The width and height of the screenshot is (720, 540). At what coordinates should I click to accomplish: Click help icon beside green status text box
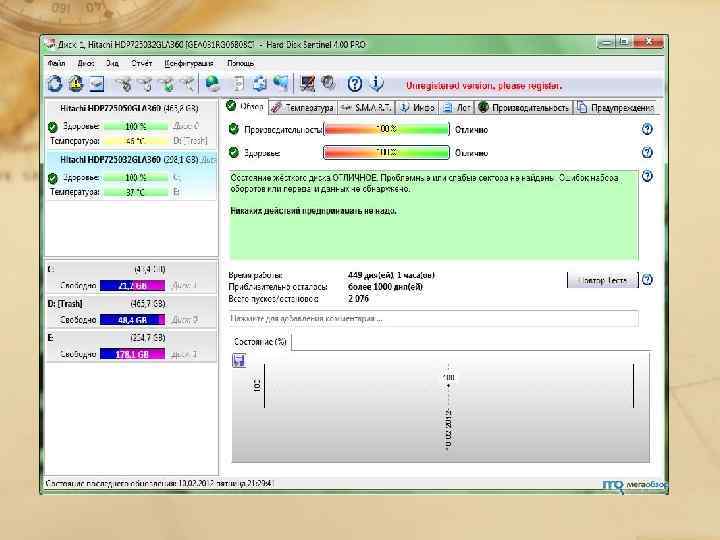click(647, 176)
